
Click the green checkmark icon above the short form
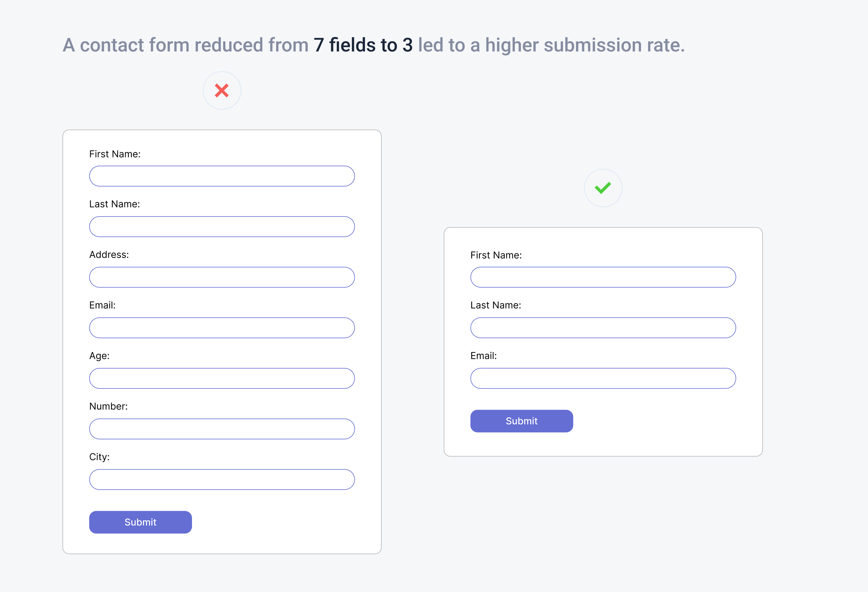603,188
